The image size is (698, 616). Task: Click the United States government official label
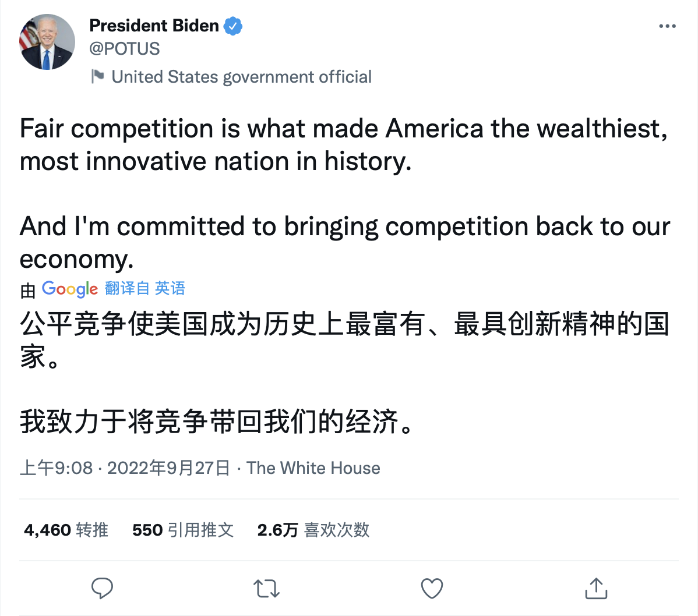click(x=241, y=77)
